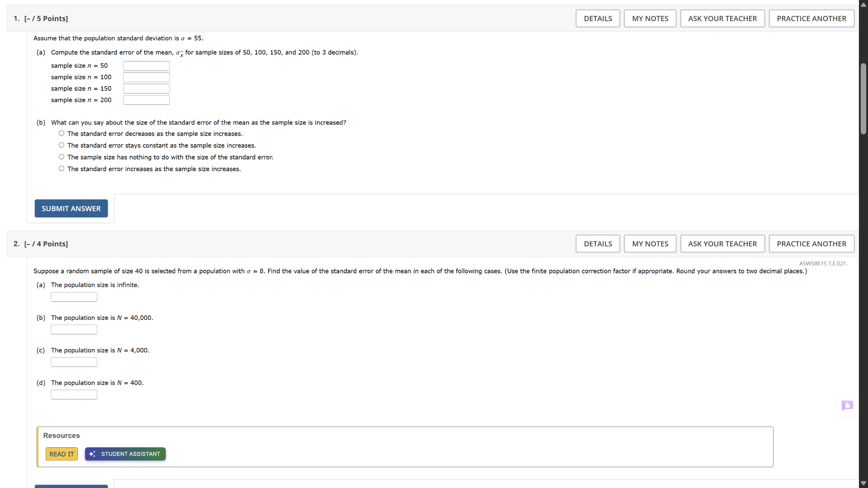Screen dimensions: 868x488
Task: Click the vertical scrollbar thumb
Action: 863,99
